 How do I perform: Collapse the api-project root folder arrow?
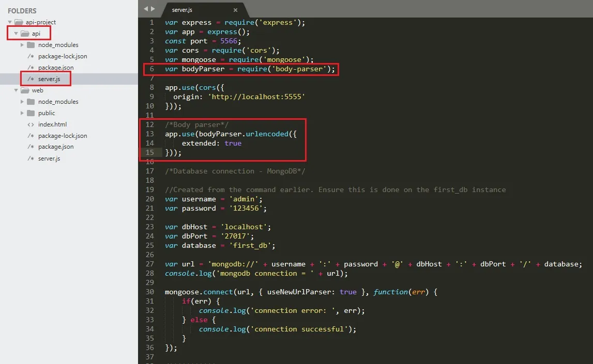coord(10,22)
